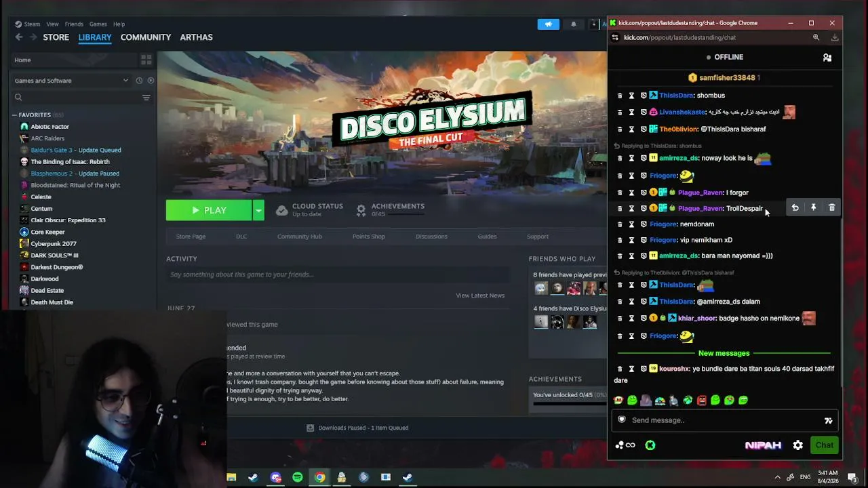This screenshot has height=488, width=868.
Task: Timeout khiar_shoor with hourglass icon
Action: pos(631,319)
